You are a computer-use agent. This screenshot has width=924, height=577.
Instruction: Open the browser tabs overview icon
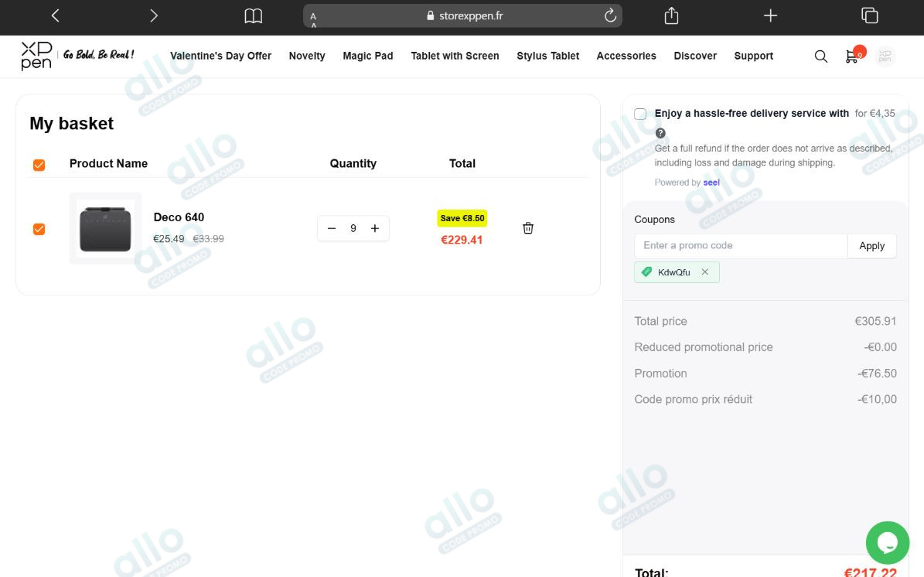tap(869, 16)
